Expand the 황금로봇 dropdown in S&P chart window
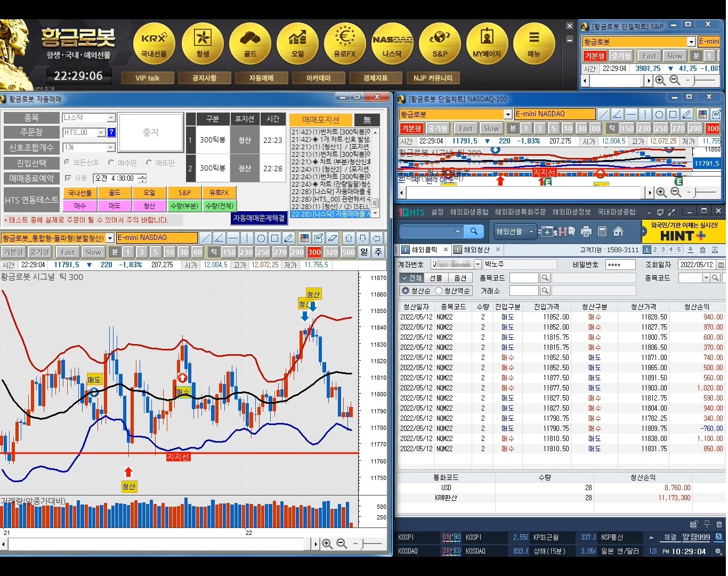Image resolution: width=728 pixels, height=576 pixels. click(691, 42)
